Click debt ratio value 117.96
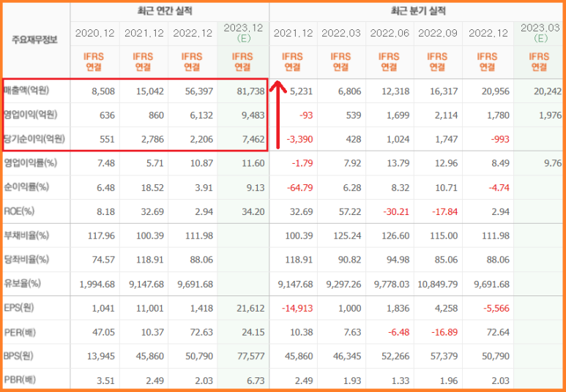Image resolution: width=566 pixels, height=392 pixels. (x=102, y=235)
